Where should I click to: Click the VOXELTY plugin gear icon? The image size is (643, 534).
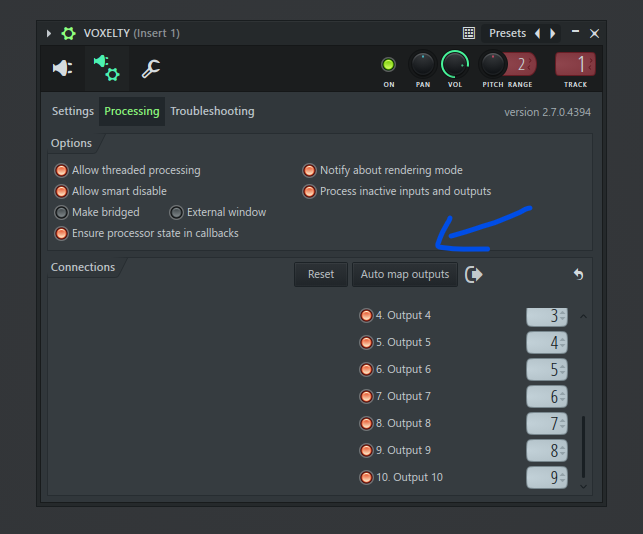[68, 33]
